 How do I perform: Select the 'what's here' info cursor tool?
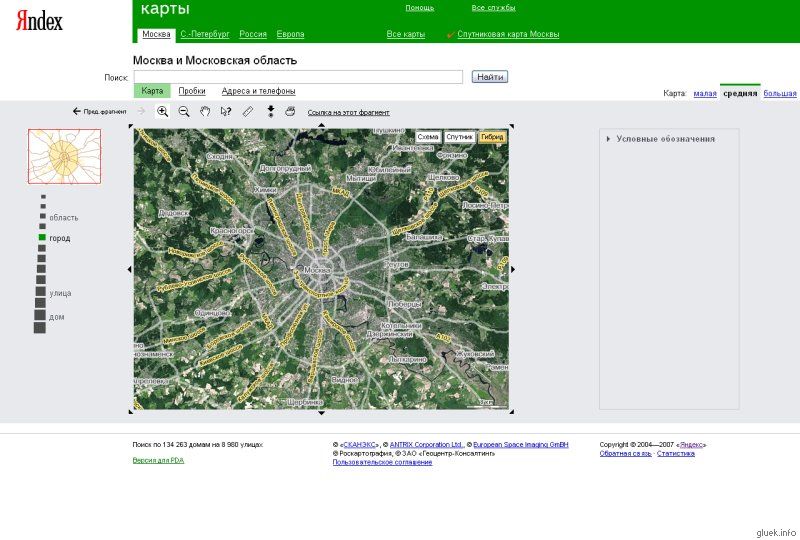(x=226, y=111)
